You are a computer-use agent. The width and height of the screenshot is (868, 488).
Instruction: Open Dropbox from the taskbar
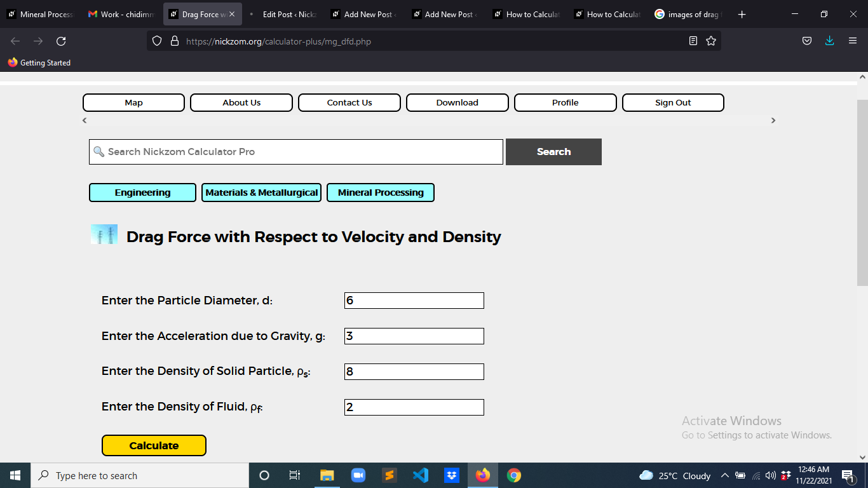coord(452,475)
